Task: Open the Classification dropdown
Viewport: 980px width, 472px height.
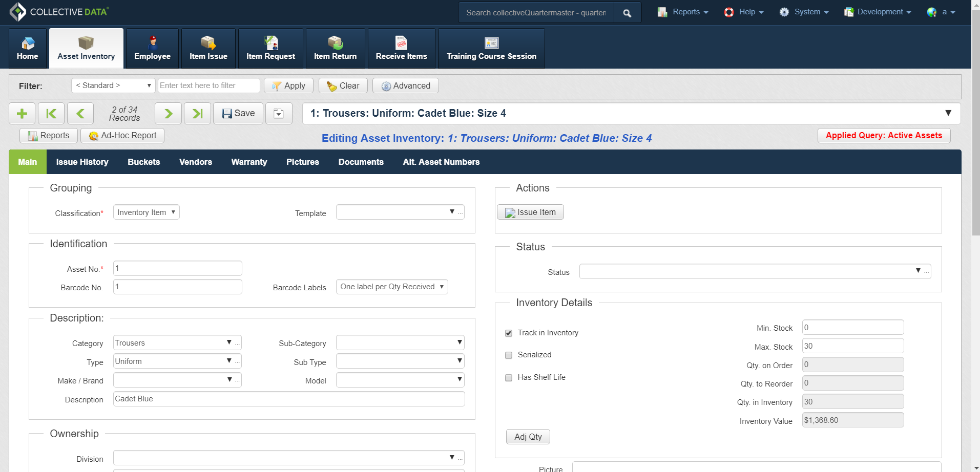Action: point(147,212)
